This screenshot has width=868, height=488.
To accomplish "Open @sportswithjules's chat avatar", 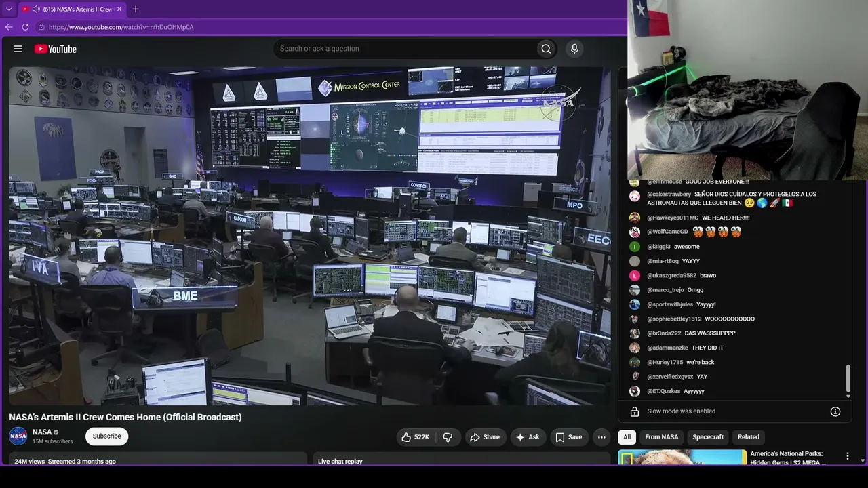I will pyautogui.click(x=635, y=304).
